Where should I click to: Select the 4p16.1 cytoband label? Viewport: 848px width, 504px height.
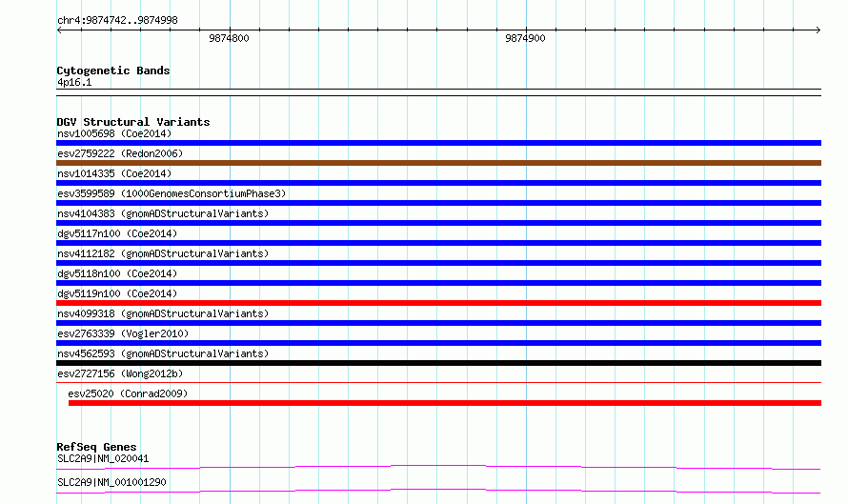pos(74,82)
